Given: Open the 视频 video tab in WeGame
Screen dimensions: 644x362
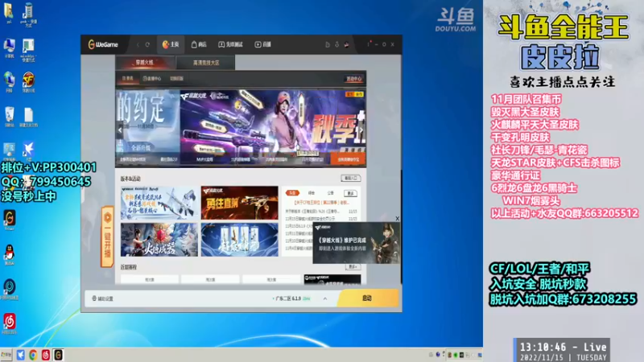Looking at the screenshot, I should coord(263,44).
